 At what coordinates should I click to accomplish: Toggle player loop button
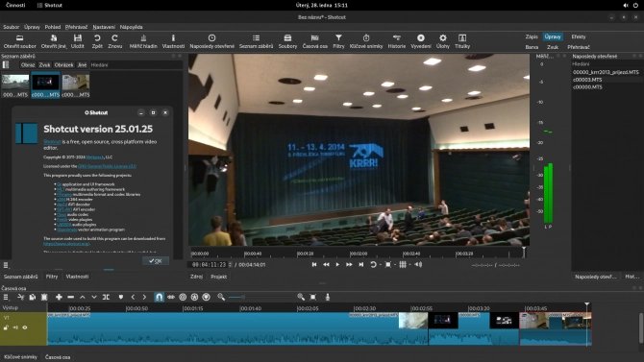click(x=373, y=265)
